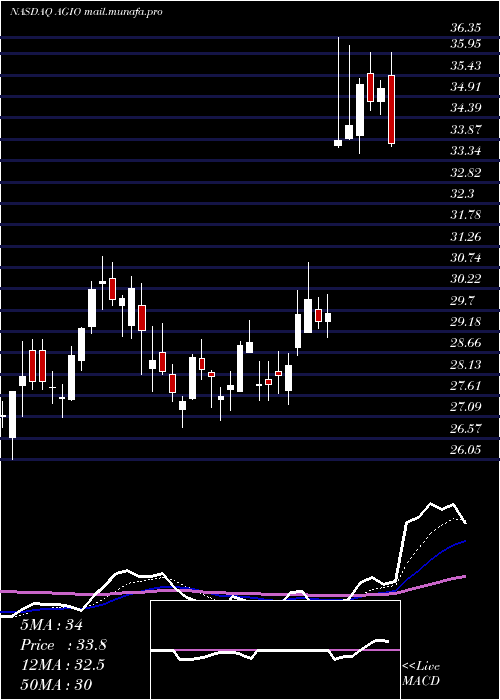Click the 28.66 price axis label
This screenshot has width=500, height=700.
click(x=465, y=343)
